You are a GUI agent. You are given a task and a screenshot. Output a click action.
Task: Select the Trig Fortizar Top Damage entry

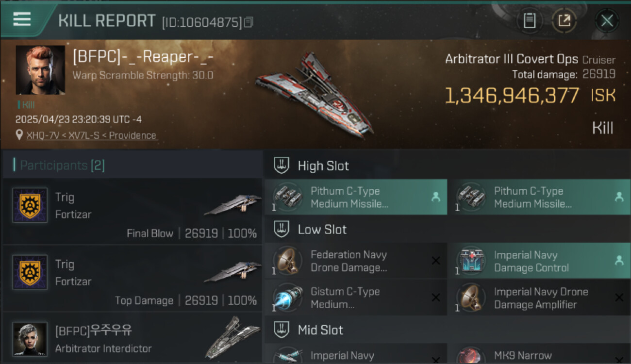(x=132, y=279)
